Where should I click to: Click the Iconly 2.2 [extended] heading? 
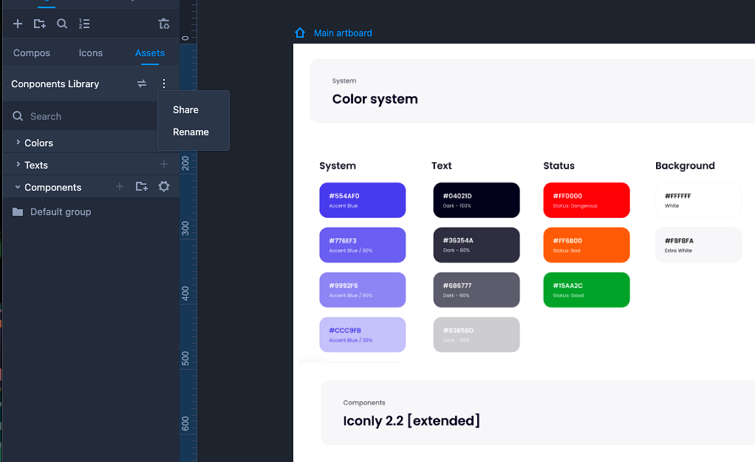click(x=411, y=421)
